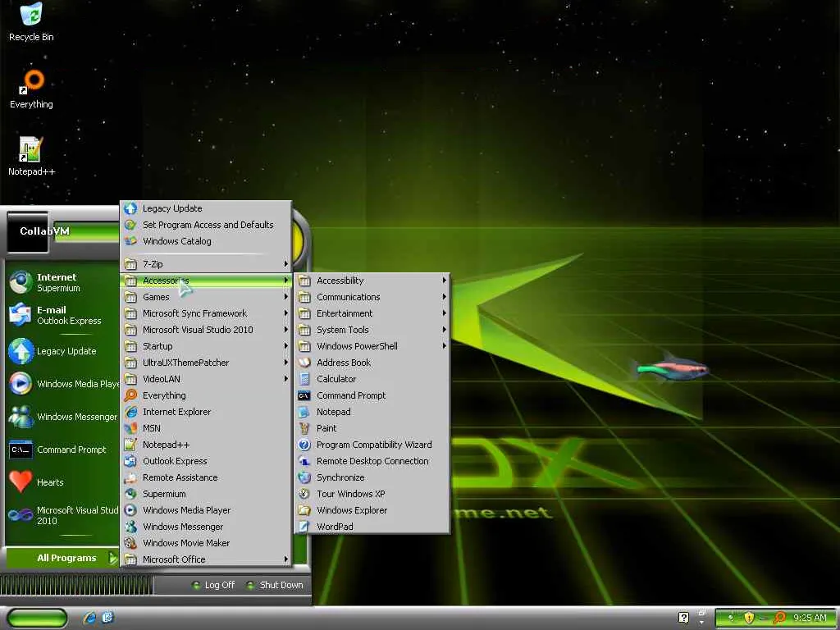Open Address Book in Accessories
Screen dimensions: 840x630
[372, 362]
